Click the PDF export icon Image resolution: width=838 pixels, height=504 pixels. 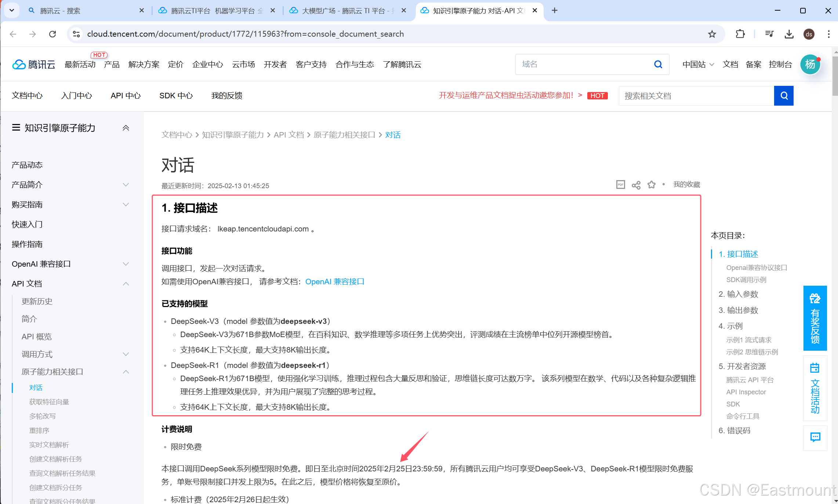tap(620, 185)
